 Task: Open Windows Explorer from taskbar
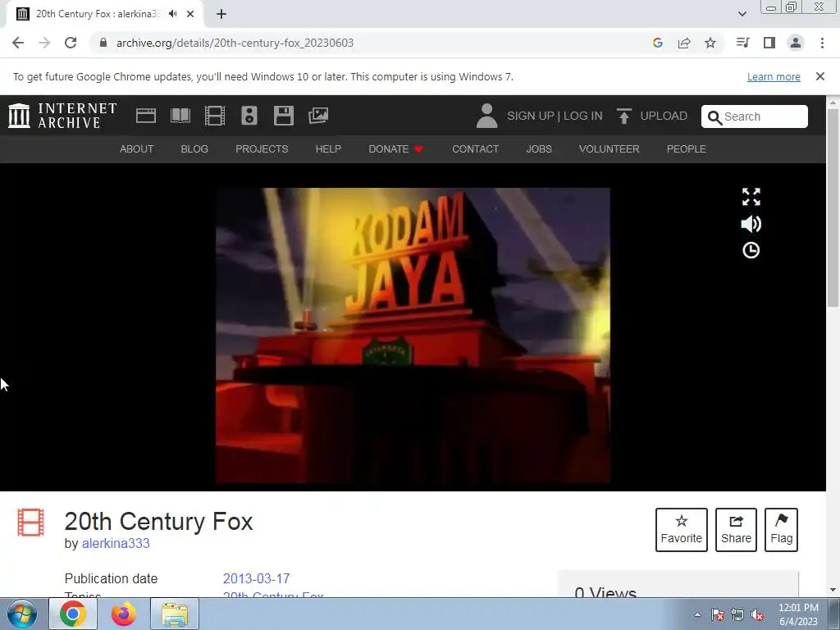tap(175, 614)
